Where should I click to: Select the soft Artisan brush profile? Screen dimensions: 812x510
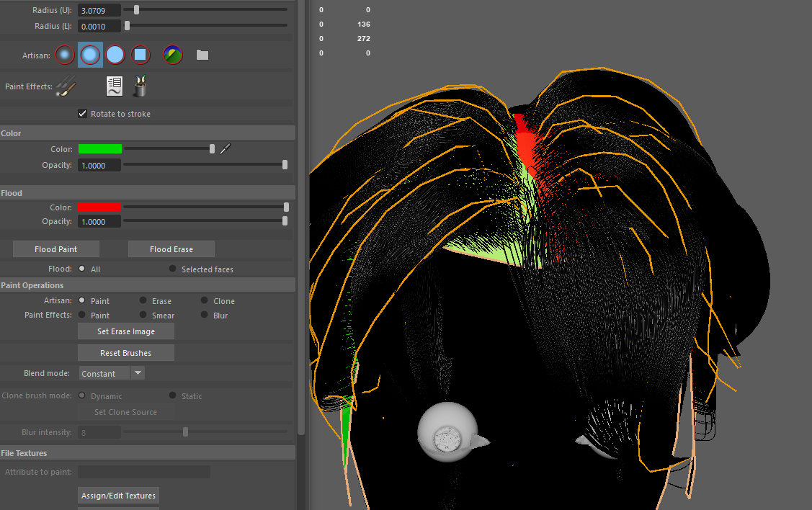click(90, 55)
